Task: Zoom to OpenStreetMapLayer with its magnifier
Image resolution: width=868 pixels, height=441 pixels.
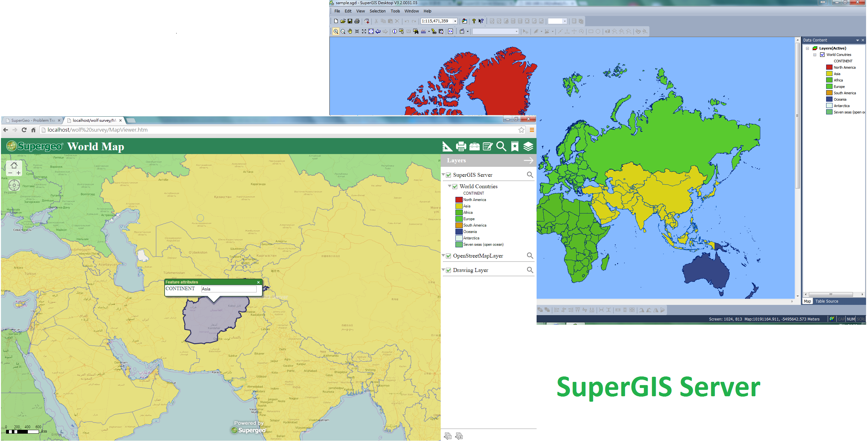Action: pyautogui.click(x=530, y=256)
